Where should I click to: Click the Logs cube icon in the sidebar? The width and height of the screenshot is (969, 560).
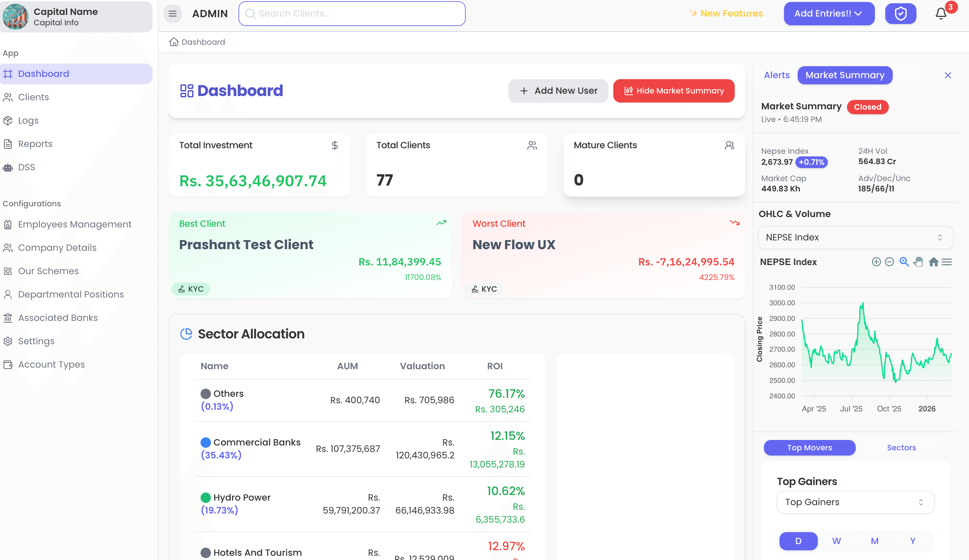pyautogui.click(x=8, y=121)
